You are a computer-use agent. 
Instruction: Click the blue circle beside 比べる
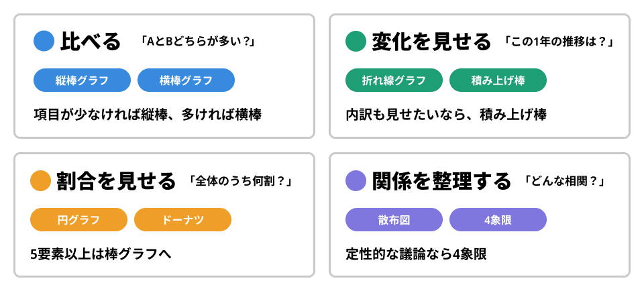(44, 42)
